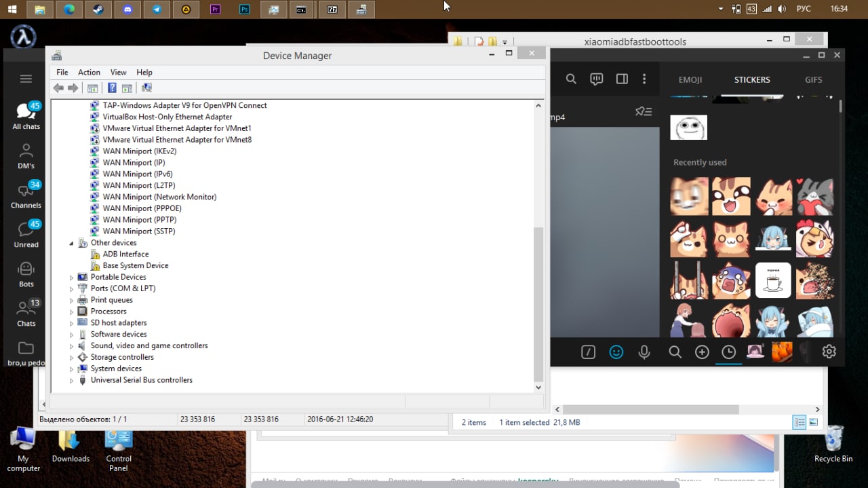Image resolution: width=868 pixels, height=488 pixels.
Task: Open the Recycle Bin desktop icon
Action: [x=833, y=445]
